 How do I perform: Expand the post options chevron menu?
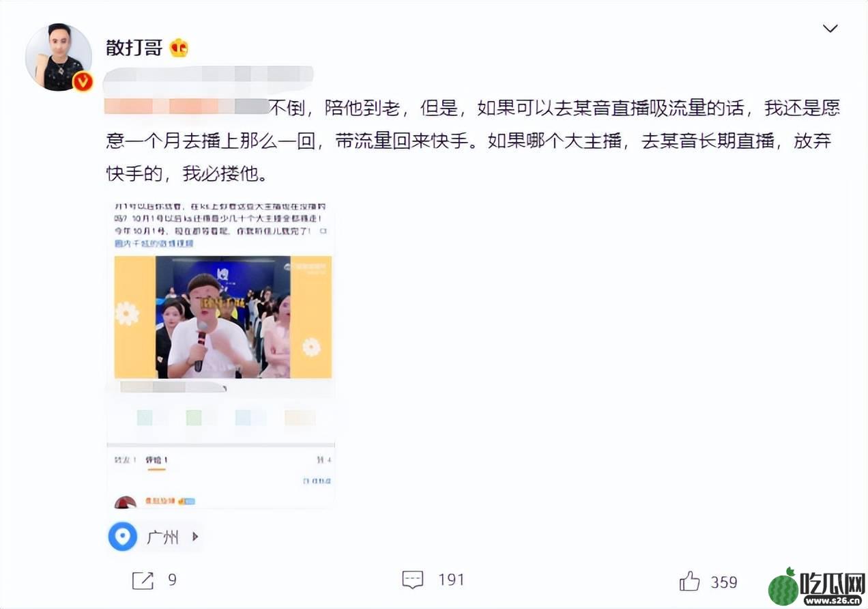(830, 29)
